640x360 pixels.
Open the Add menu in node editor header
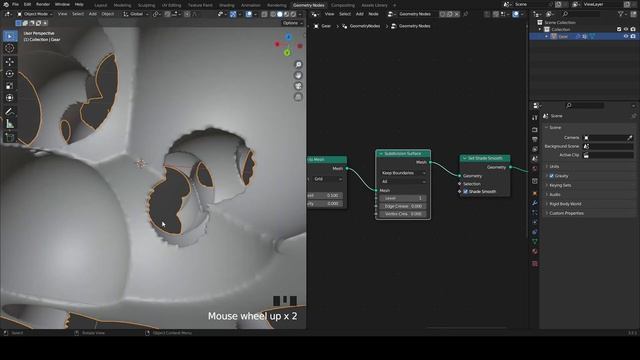click(x=360, y=14)
